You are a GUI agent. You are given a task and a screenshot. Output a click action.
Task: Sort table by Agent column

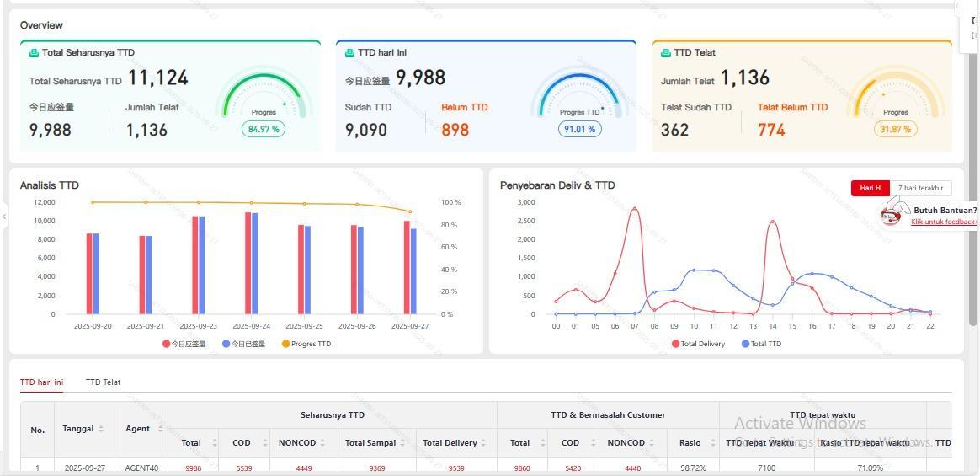pos(161,429)
